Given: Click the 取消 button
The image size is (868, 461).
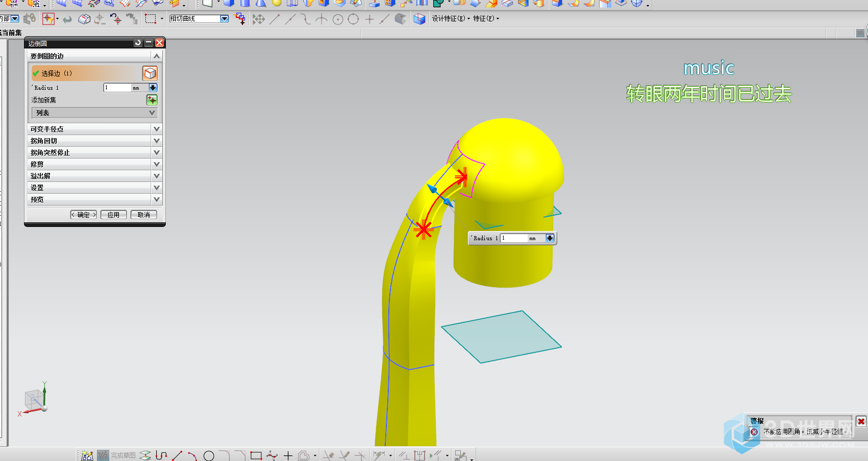Looking at the screenshot, I should (x=144, y=215).
